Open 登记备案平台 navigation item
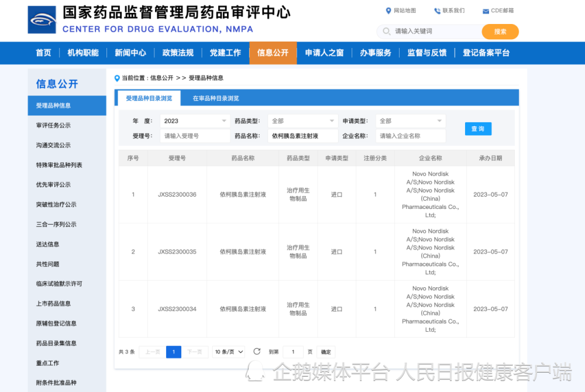This screenshot has height=392, width=585. (x=486, y=53)
